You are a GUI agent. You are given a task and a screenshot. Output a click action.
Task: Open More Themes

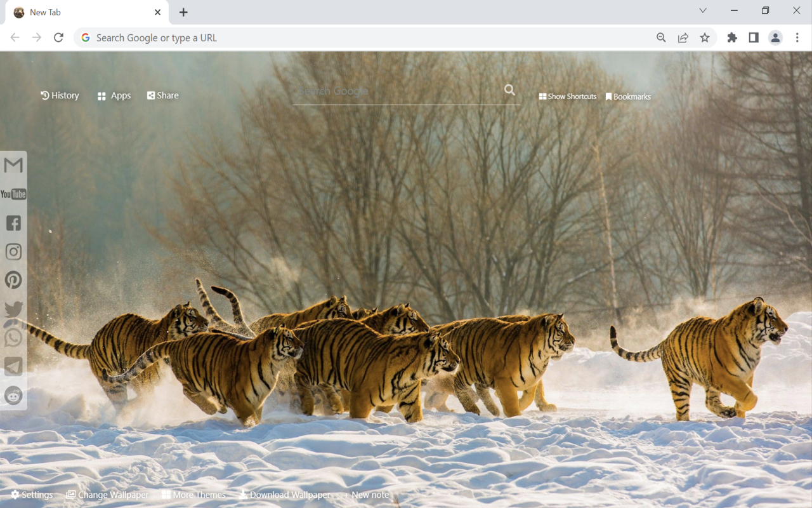(193, 495)
